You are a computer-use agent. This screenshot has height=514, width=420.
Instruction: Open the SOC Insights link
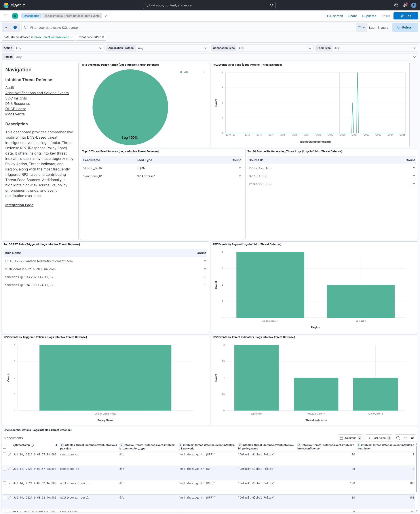click(x=16, y=98)
